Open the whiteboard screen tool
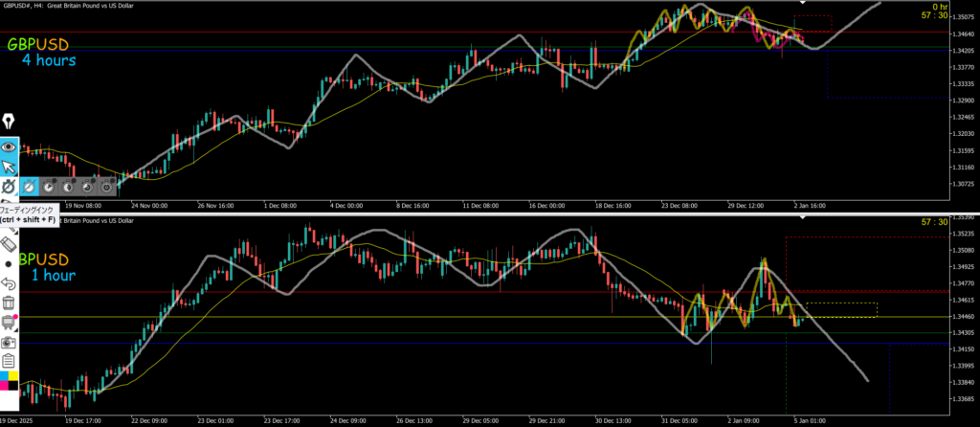The image size is (980, 427). [10, 322]
